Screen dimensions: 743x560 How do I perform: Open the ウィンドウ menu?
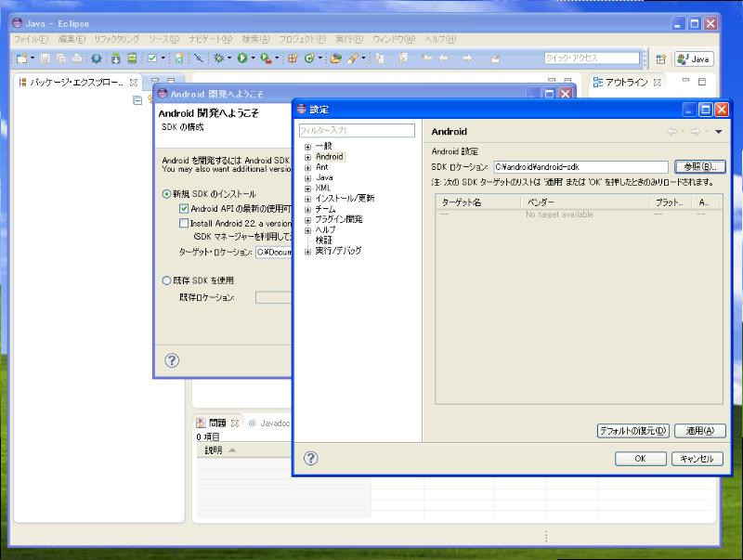pyautogui.click(x=393, y=39)
